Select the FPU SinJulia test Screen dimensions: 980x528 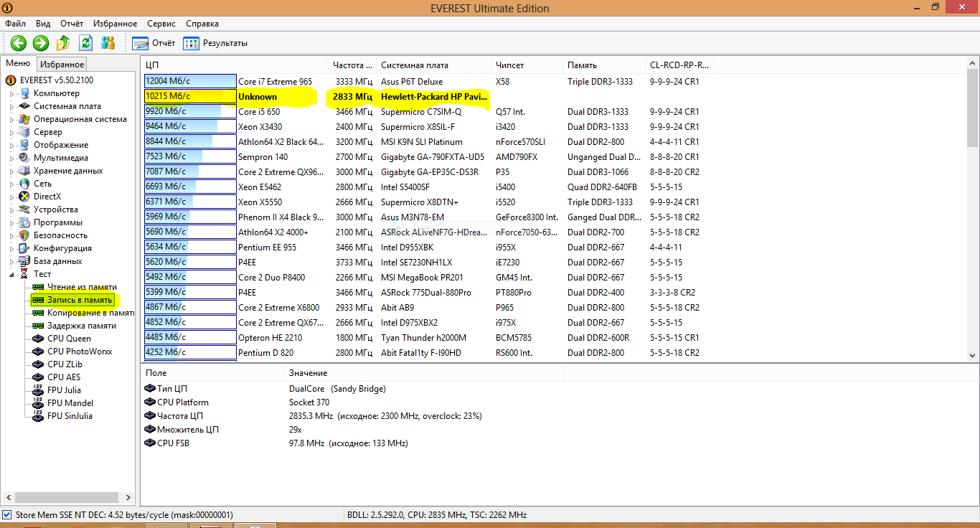tap(70, 416)
